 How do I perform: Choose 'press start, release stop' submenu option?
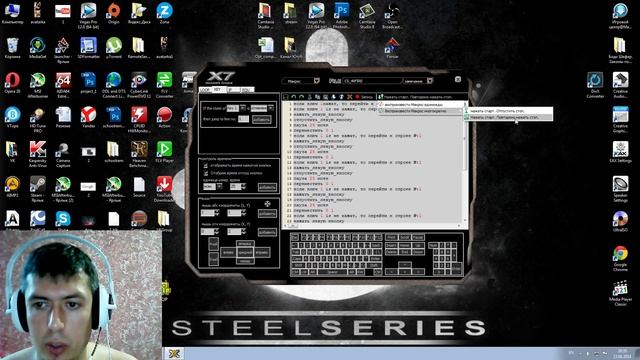tap(508, 111)
